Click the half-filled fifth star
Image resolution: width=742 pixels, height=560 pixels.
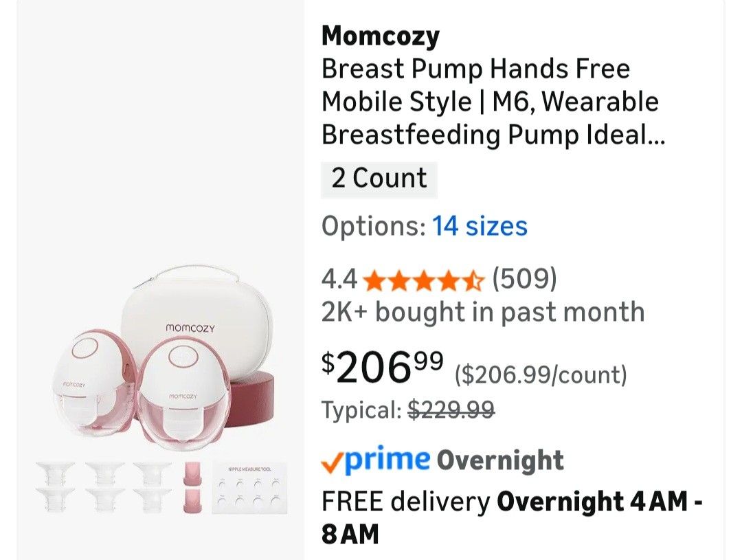(x=474, y=280)
